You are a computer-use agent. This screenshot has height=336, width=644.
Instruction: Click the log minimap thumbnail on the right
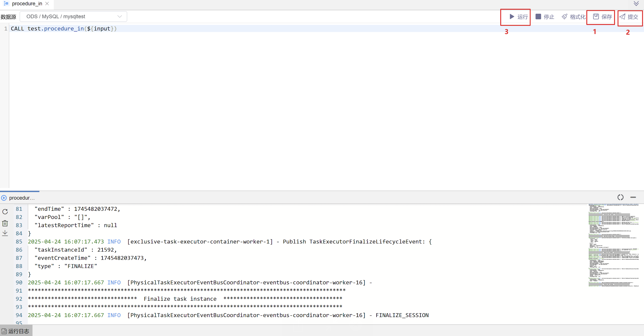613,245
